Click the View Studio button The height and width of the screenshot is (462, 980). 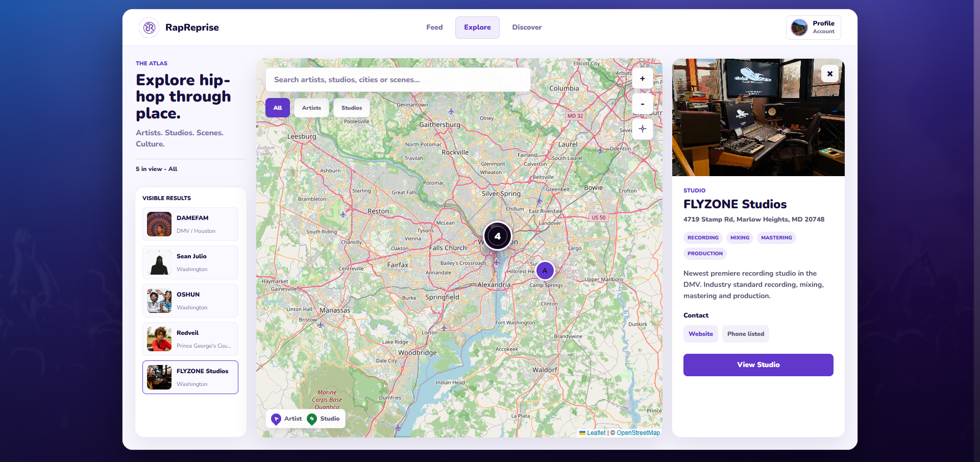(758, 365)
